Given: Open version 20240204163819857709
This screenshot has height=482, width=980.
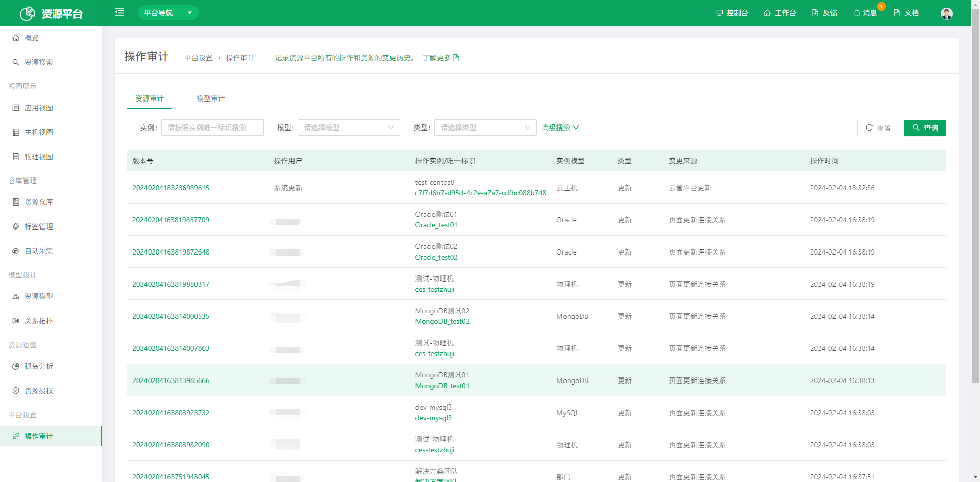Looking at the screenshot, I should (x=171, y=220).
